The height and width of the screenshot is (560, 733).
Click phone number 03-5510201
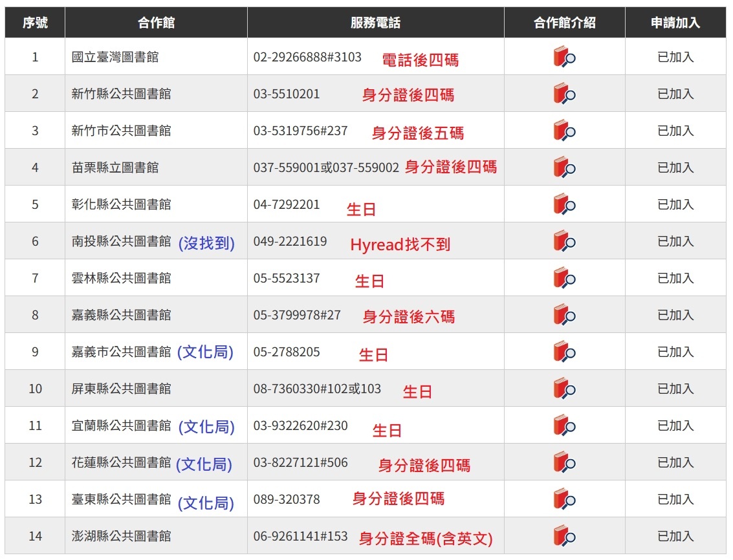tap(287, 94)
